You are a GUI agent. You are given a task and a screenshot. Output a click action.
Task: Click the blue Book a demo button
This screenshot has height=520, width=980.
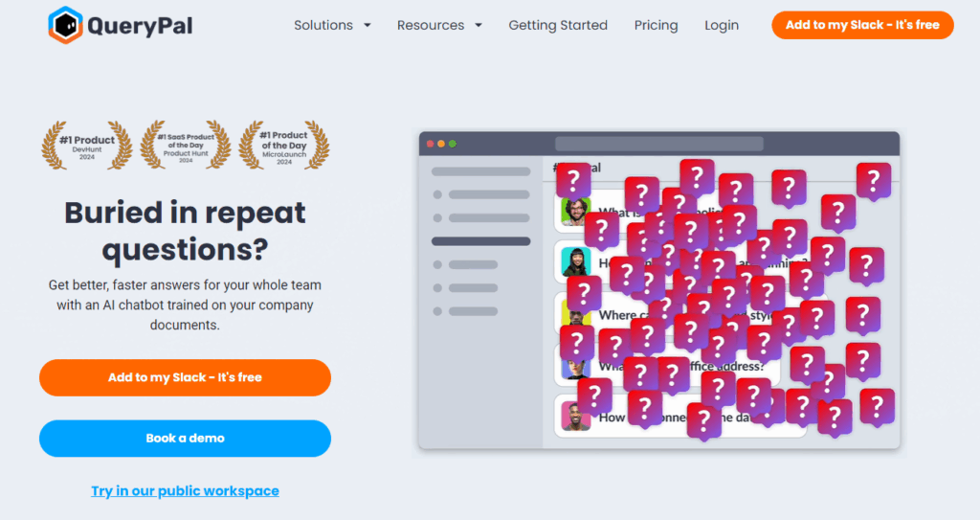[185, 438]
